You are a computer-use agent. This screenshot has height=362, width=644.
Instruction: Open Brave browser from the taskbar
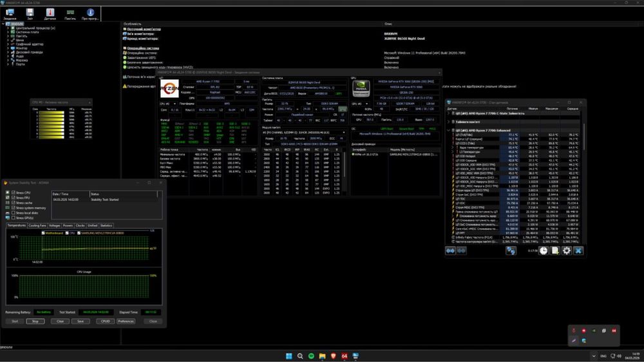click(x=334, y=356)
